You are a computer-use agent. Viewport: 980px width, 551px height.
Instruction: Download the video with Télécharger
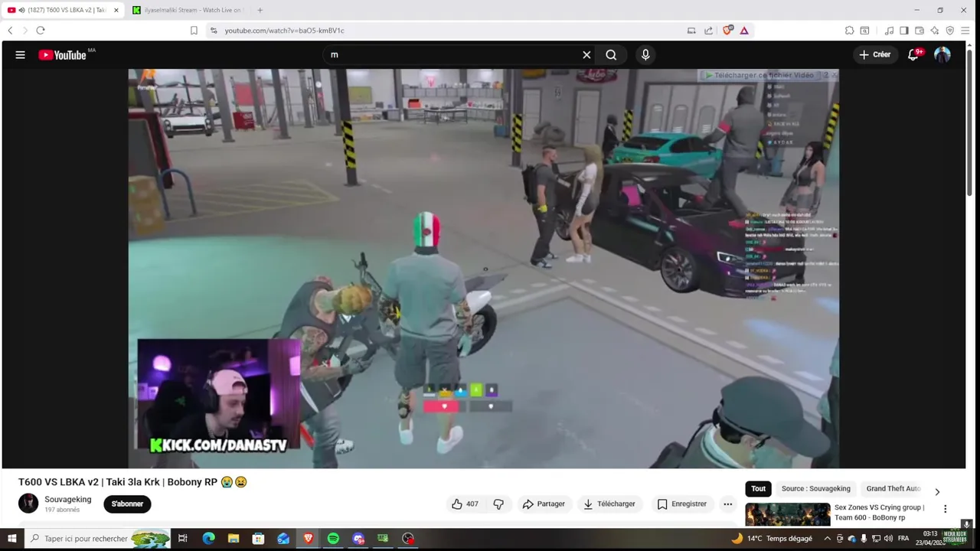(x=609, y=504)
